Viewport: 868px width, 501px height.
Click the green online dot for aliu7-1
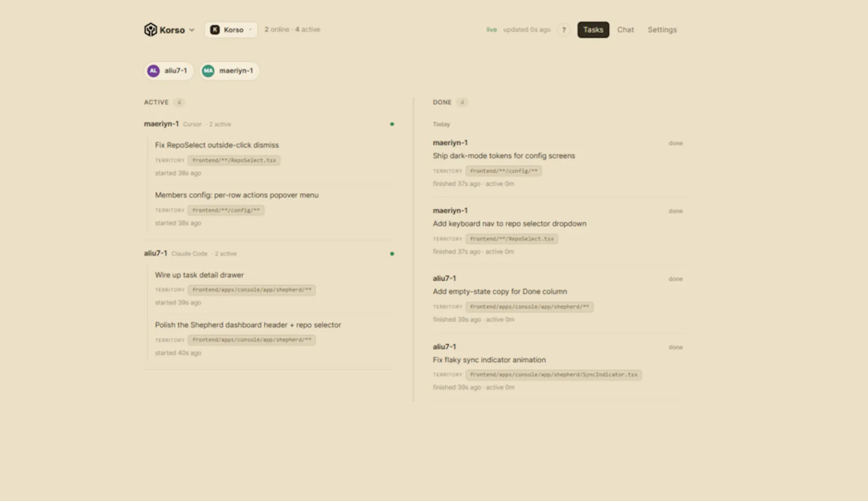tap(392, 253)
